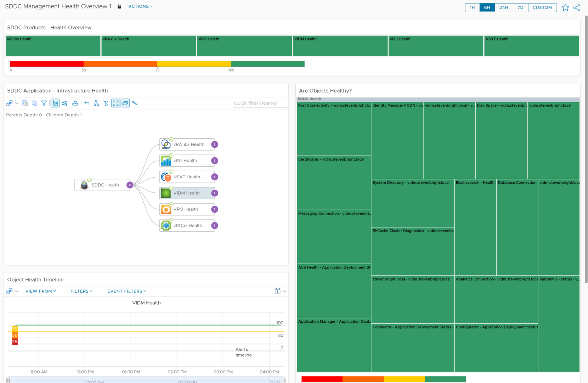This screenshot has width=588, height=383.
Task: Toggle the stacked layers view button
Action: tap(125, 103)
